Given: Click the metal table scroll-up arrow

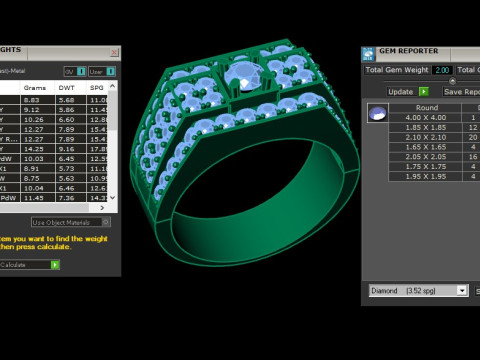Looking at the screenshot, I should 113,86.
